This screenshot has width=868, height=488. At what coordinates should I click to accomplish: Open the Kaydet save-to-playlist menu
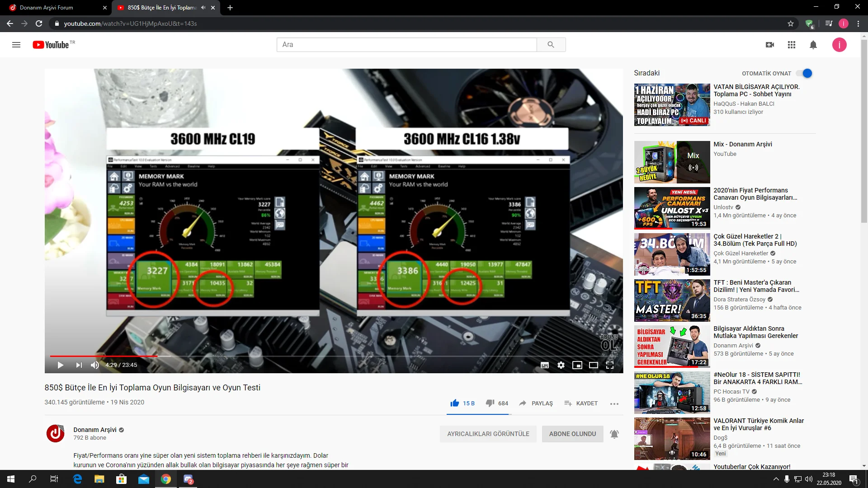[581, 403]
